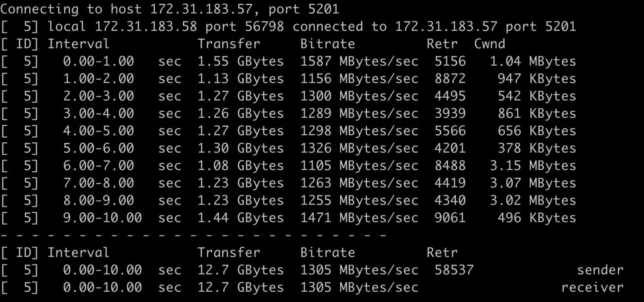This screenshot has height=302, width=644.
Task: Click the Cwnd column header
Action: coord(489,44)
